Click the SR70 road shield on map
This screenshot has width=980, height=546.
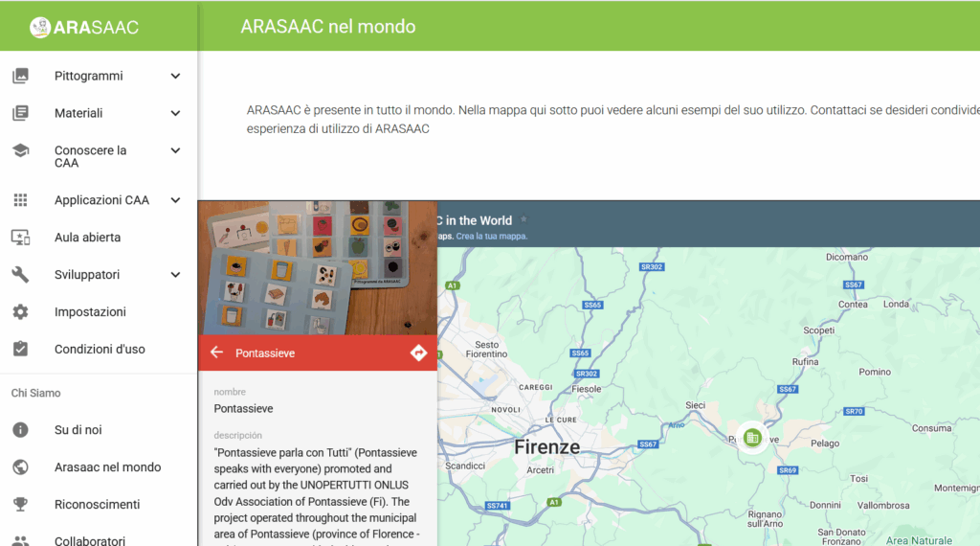coord(854,411)
